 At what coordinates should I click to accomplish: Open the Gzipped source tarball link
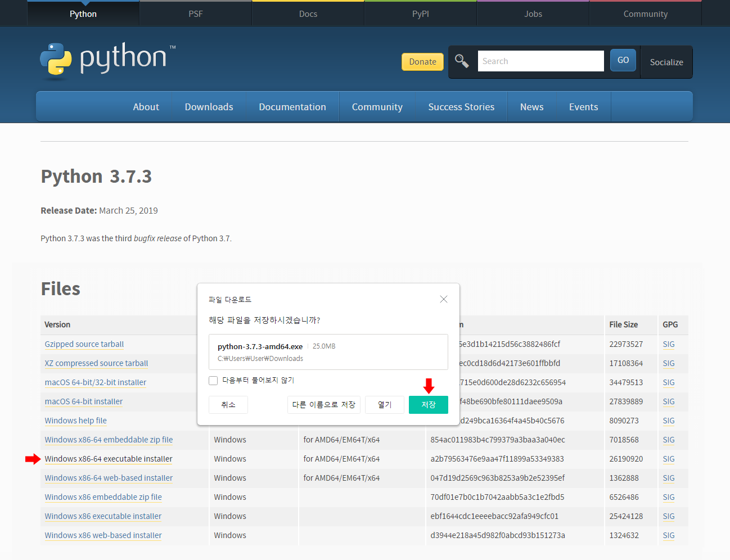click(x=84, y=344)
